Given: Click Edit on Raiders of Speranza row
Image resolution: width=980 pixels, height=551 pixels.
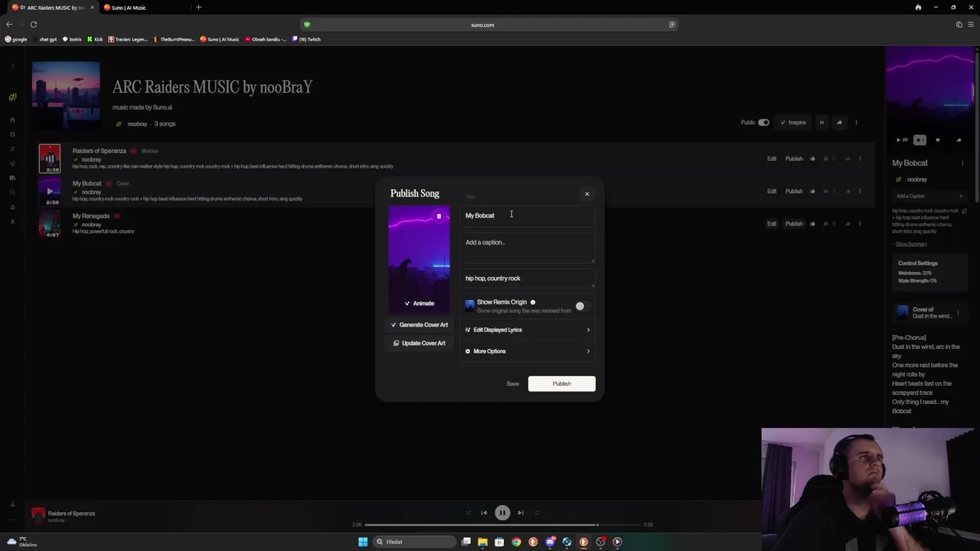Looking at the screenshot, I should (x=772, y=159).
